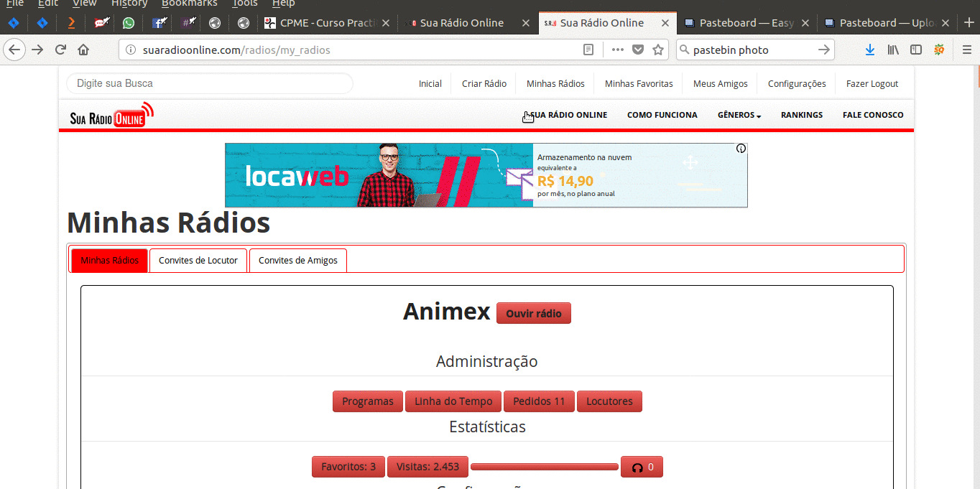Open the Bookmarks menu
The height and width of the screenshot is (489, 980).
pos(189,4)
